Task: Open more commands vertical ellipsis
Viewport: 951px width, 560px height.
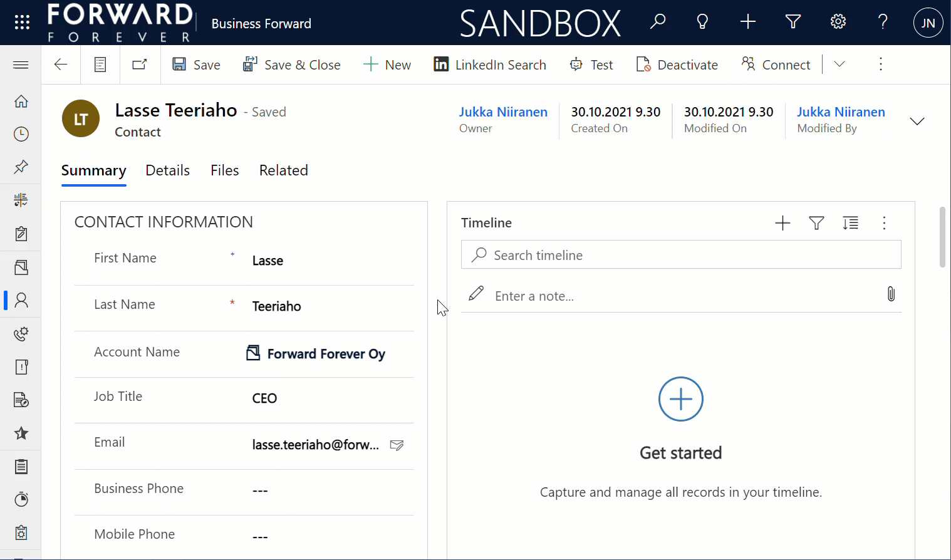Action: coord(881,64)
